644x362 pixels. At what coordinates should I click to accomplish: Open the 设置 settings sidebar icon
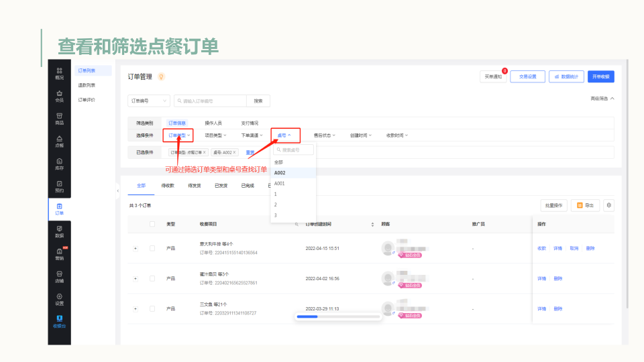[x=59, y=300]
